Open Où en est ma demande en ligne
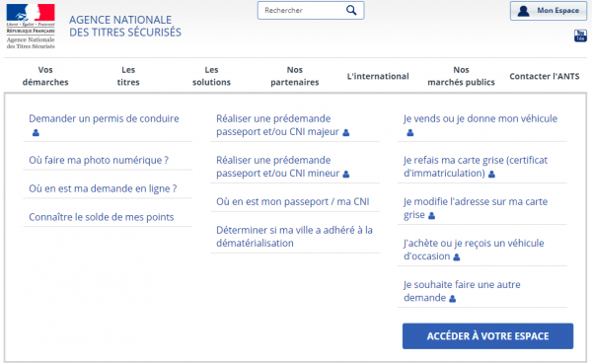 point(103,188)
